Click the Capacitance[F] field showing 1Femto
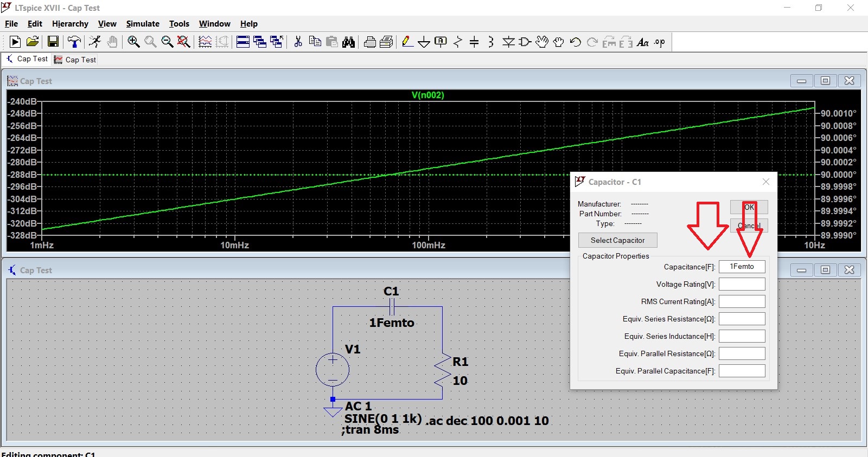 pyautogui.click(x=742, y=267)
